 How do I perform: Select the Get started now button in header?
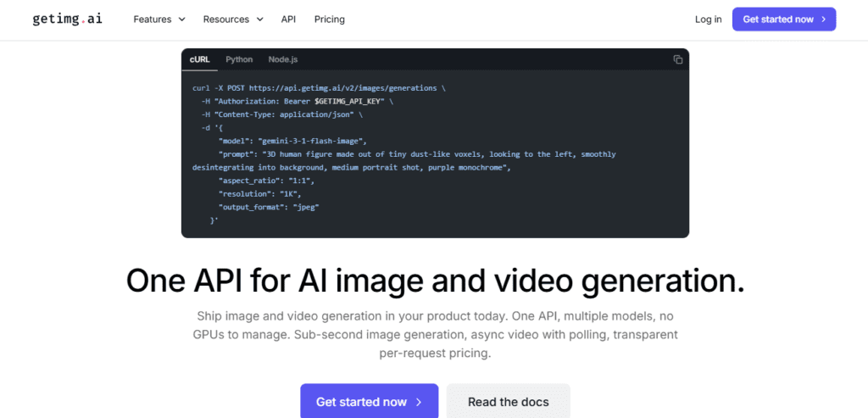click(784, 20)
